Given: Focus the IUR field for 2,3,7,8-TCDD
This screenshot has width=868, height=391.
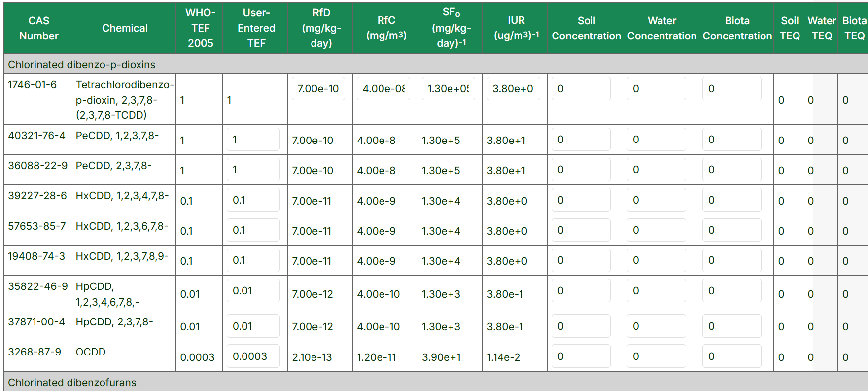Looking at the screenshot, I should (x=513, y=89).
